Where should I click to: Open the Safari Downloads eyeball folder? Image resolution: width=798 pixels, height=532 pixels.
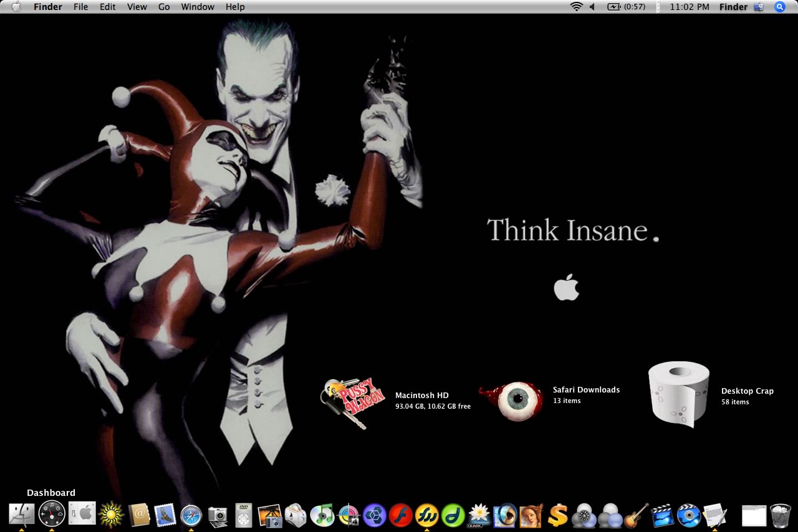[512, 401]
